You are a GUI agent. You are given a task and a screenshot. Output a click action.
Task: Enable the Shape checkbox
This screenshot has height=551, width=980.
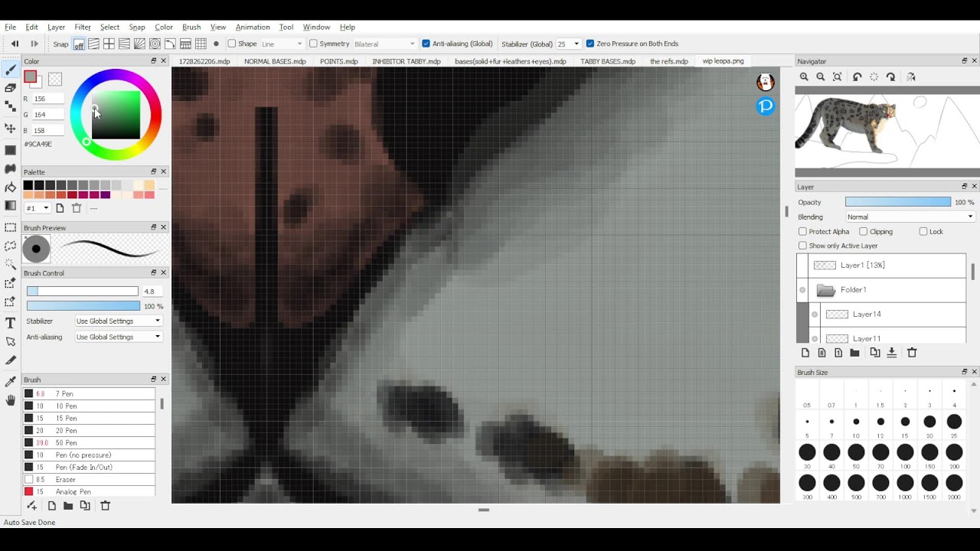(x=232, y=44)
